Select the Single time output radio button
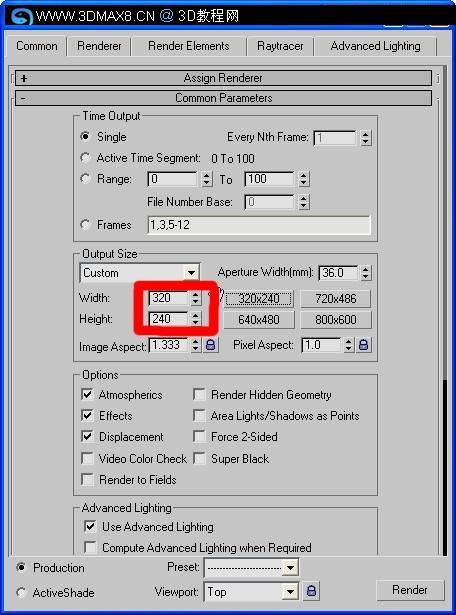The image size is (456, 615). 85,136
